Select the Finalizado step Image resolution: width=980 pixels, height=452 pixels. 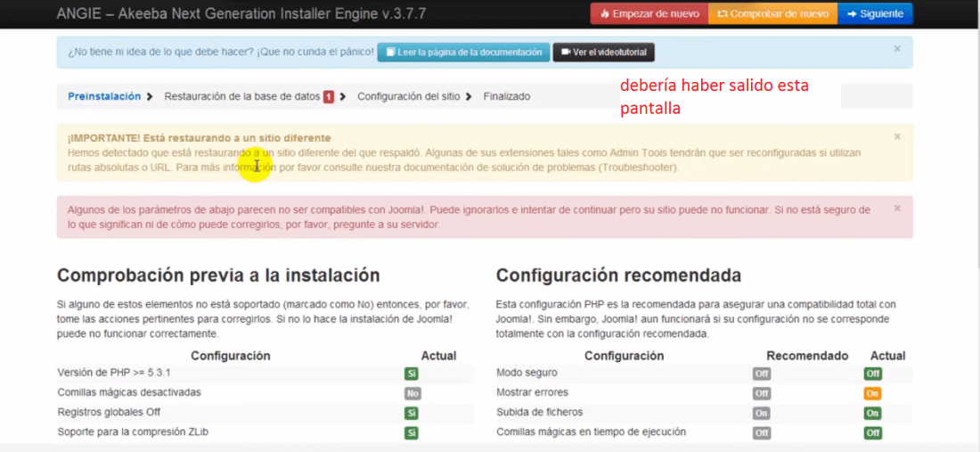click(x=507, y=96)
